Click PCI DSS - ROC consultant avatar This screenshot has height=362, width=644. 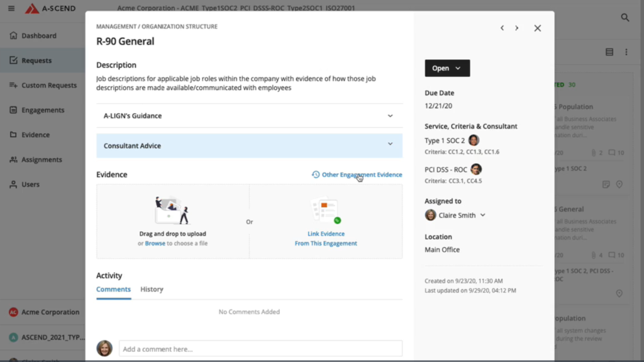[476, 169]
